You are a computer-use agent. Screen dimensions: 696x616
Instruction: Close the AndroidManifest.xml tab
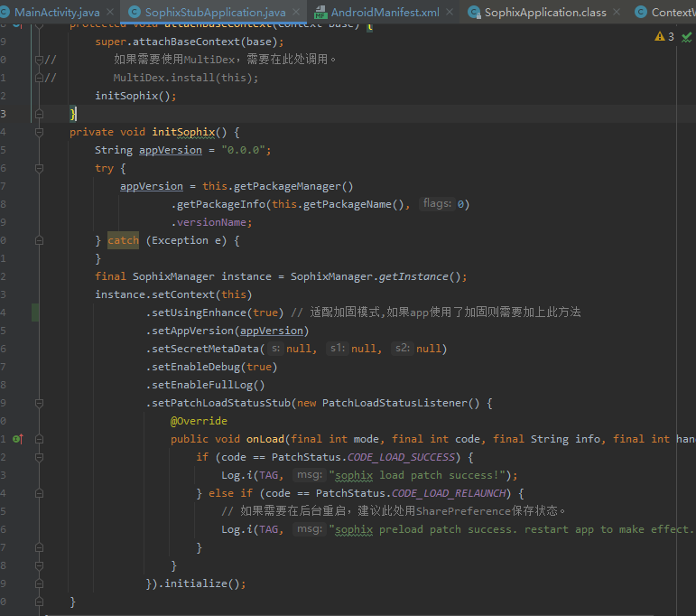(x=450, y=12)
